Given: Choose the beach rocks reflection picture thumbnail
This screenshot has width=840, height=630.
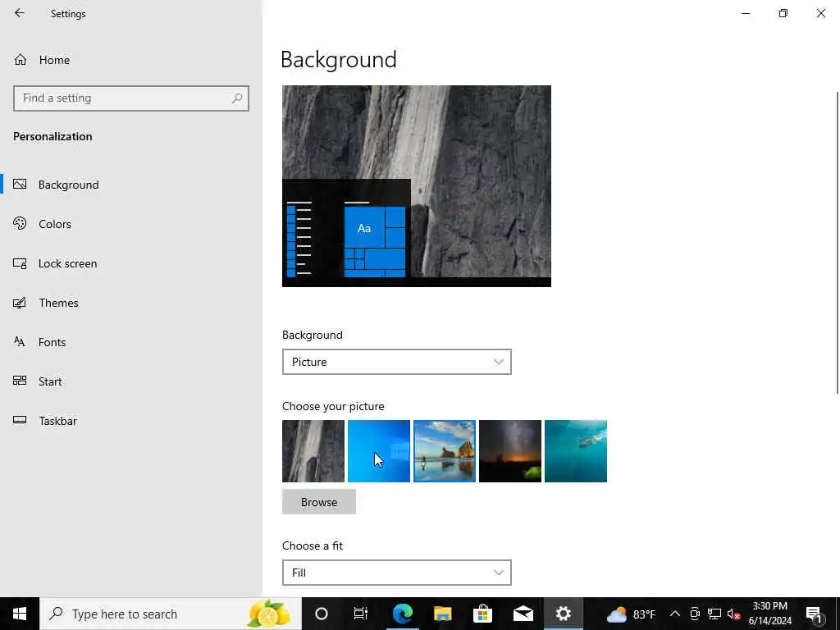Looking at the screenshot, I should pyautogui.click(x=445, y=451).
